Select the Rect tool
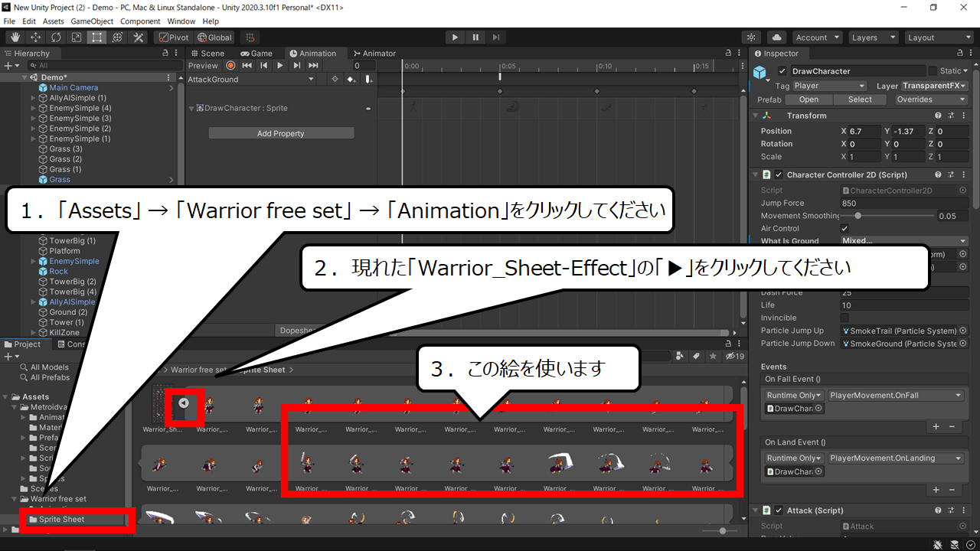The width and height of the screenshot is (980, 551). tap(97, 37)
